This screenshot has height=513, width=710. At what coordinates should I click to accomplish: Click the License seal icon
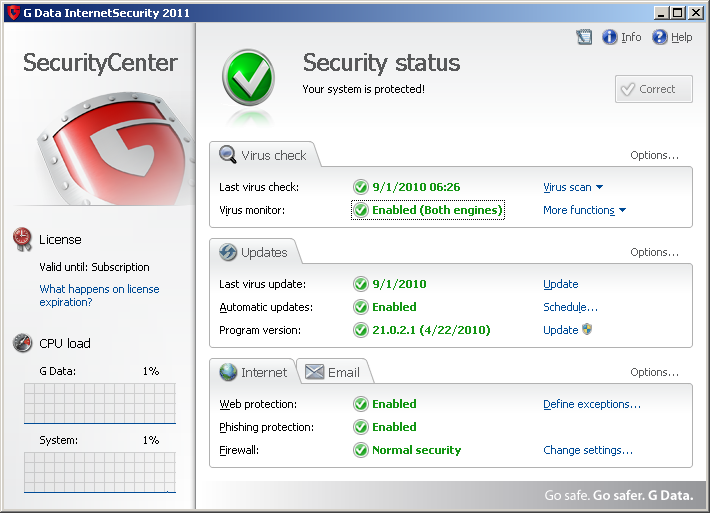click(x=22, y=239)
